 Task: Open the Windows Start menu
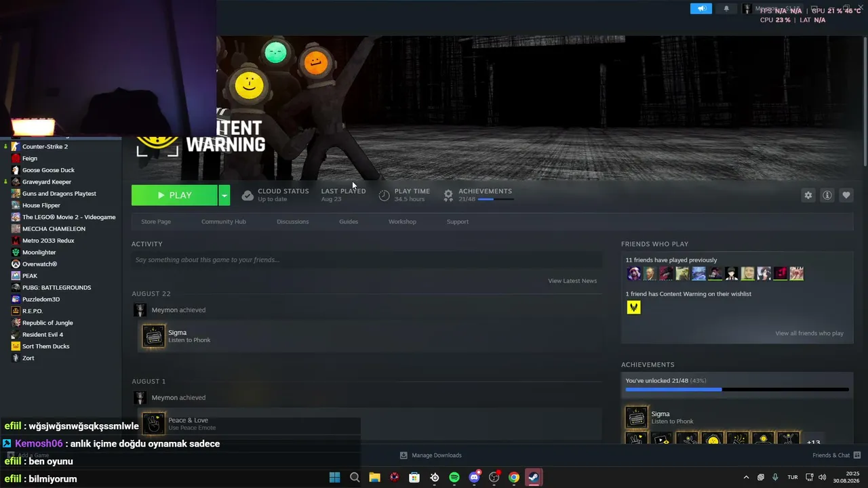click(x=334, y=477)
